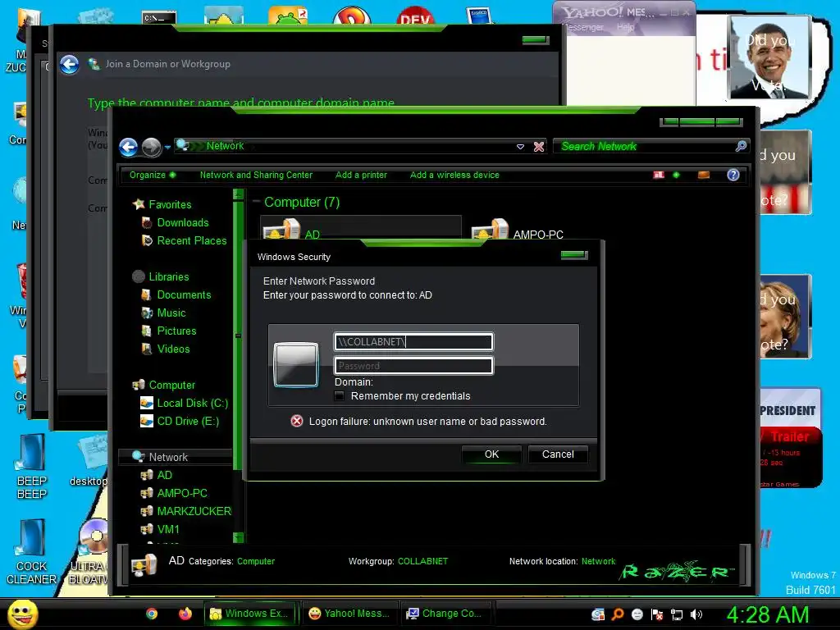Image resolution: width=840 pixels, height=630 pixels.
Task: Cancel the network password dialog
Action: click(558, 454)
